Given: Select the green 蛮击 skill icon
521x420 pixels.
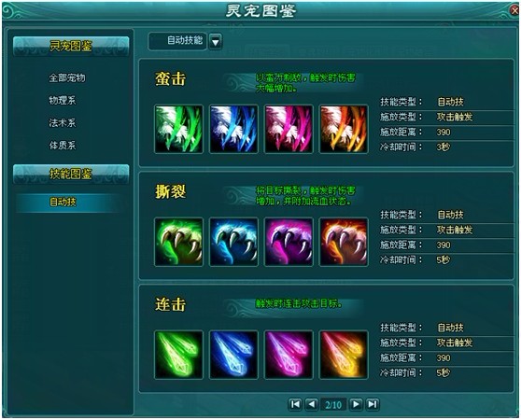Looking at the screenshot, I should [178, 129].
